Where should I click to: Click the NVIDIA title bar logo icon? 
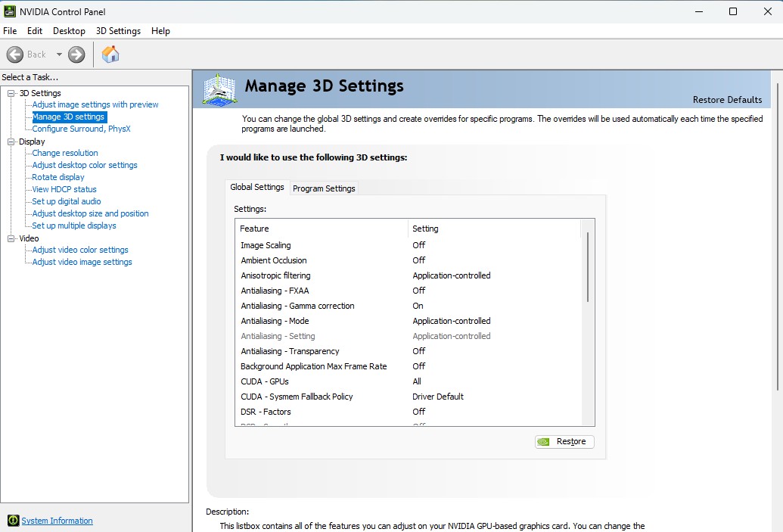point(10,11)
